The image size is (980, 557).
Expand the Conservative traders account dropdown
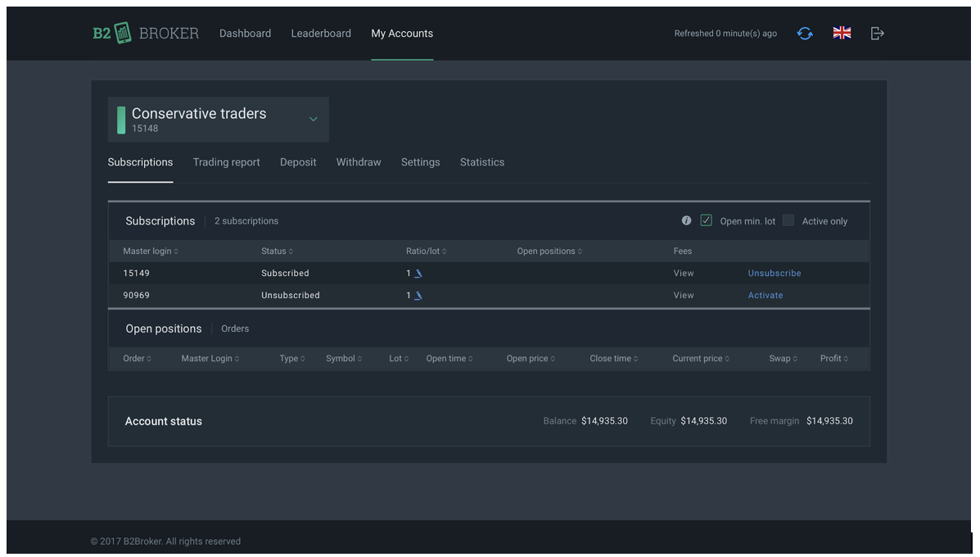[x=313, y=120]
